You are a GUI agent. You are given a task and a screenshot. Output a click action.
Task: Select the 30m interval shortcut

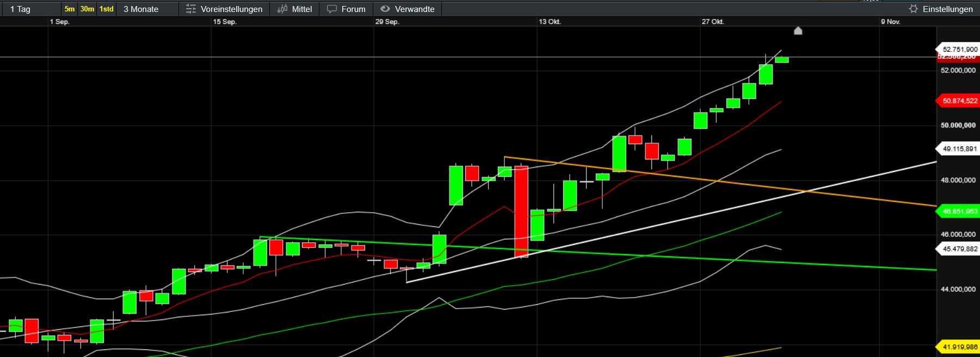pos(87,9)
